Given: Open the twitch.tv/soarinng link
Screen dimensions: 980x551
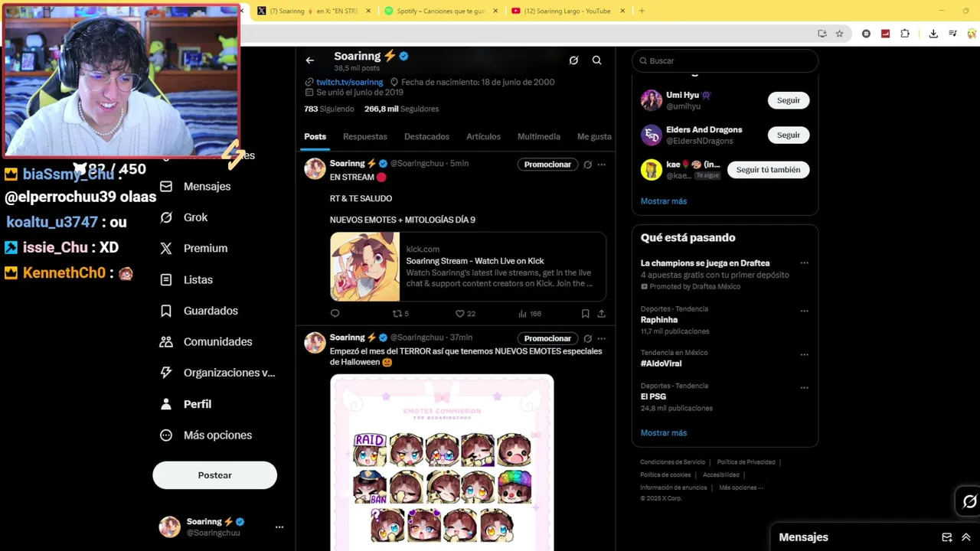Looking at the screenshot, I should tap(349, 82).
